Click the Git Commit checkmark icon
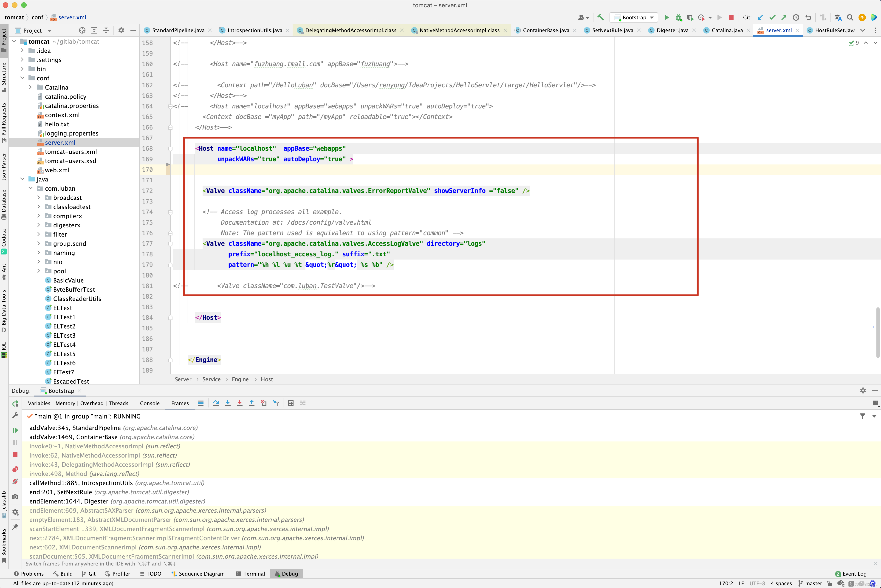This screenshot has width=881, height=588. click(772, 17)
